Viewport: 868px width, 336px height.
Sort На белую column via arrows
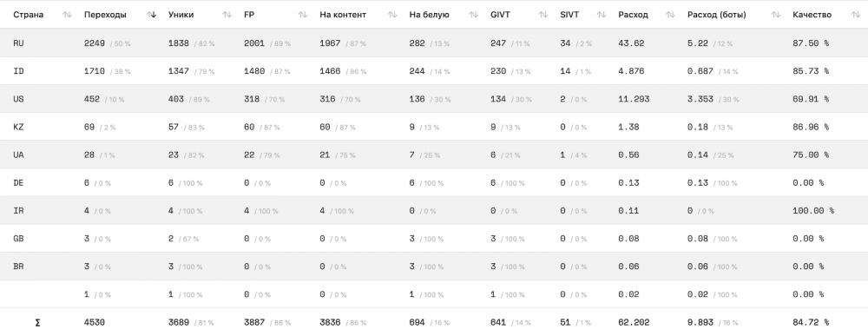[x=474, y=15]
